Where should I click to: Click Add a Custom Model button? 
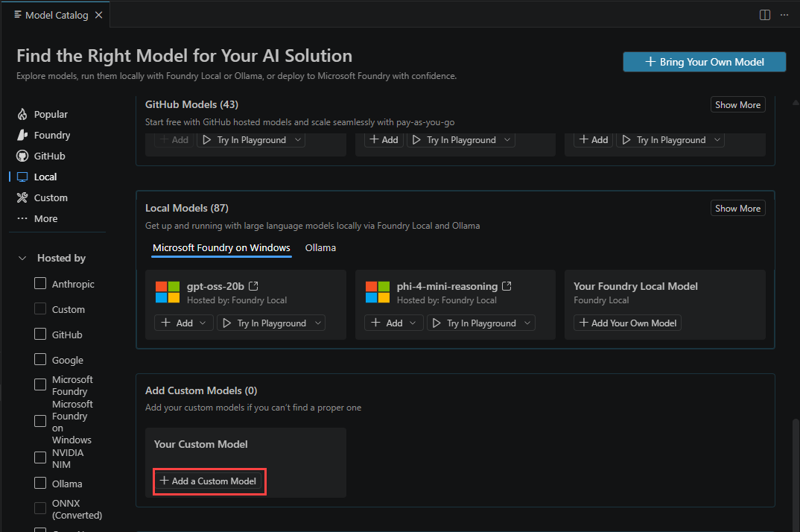pyautogui.click(x=208, y=481)
